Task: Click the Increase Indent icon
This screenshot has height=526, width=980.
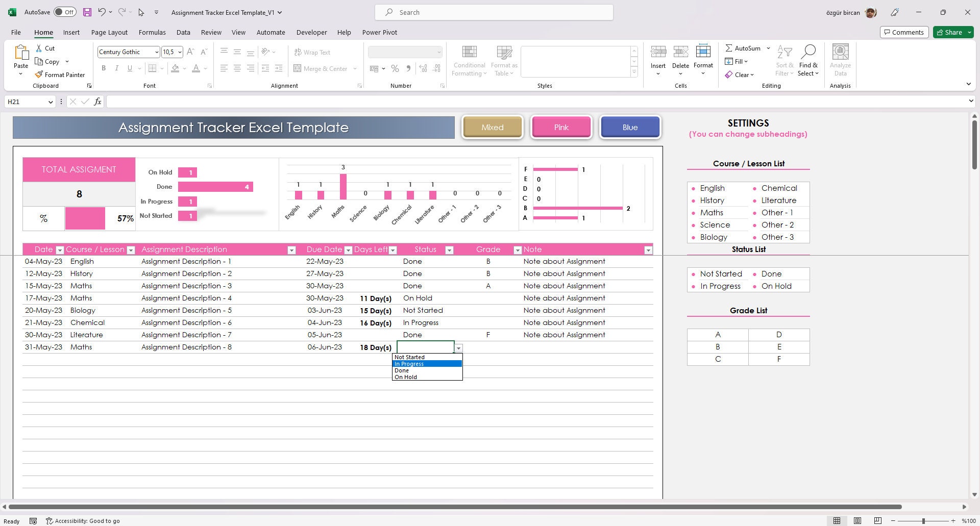Action: tap(279, 68)
